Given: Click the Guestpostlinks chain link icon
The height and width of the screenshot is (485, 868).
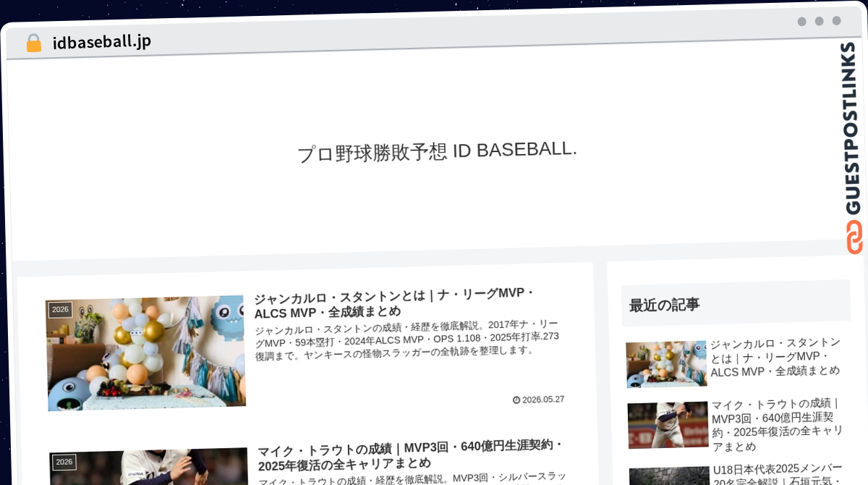Looking at the screenshot, I should [854, 237].
